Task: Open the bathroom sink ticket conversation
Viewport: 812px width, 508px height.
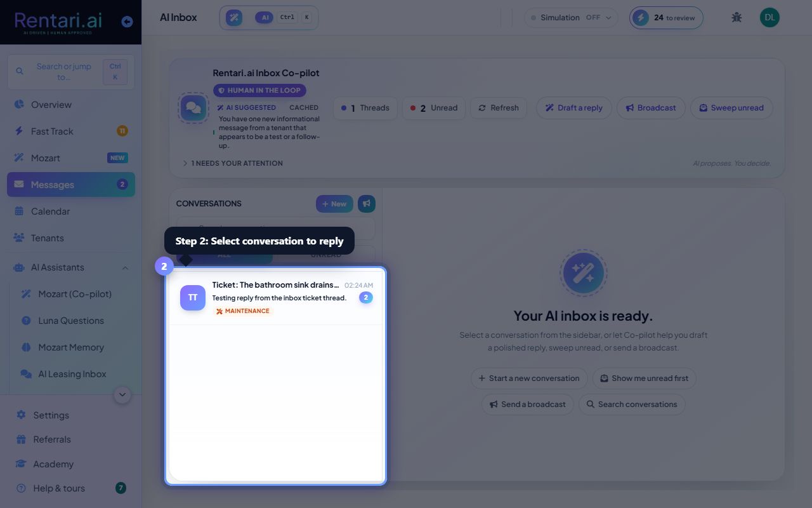Action: coord(277,298)
